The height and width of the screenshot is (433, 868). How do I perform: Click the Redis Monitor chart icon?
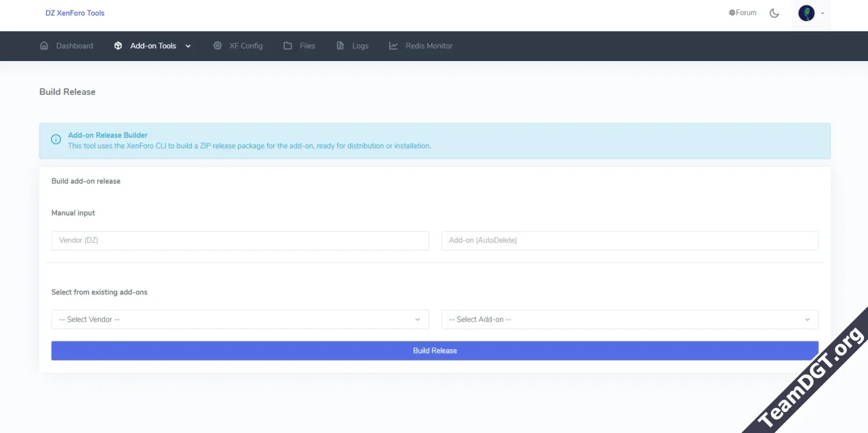click(x=393, y=46)
